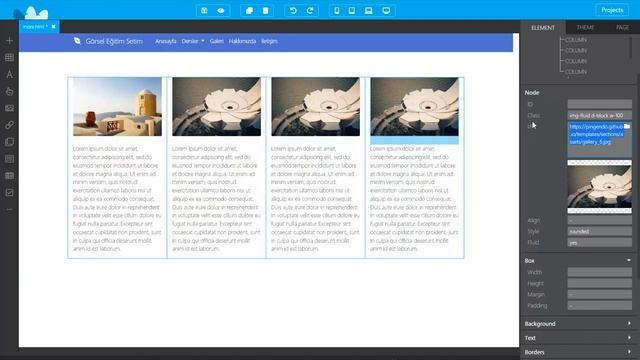Click the more ellipsis icon in sidebar
The height and width of the screenshot is (360, 640).
9,209
